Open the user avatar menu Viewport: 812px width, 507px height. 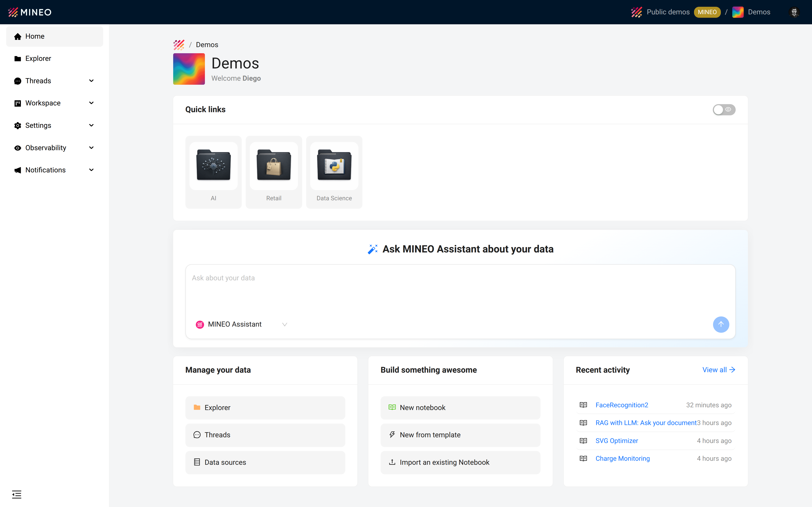click(x=794, y=12)
